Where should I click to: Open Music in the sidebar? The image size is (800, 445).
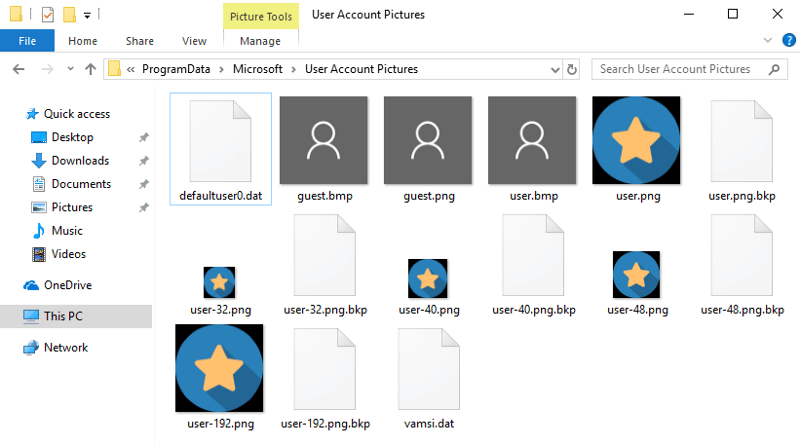coord(67,231)
